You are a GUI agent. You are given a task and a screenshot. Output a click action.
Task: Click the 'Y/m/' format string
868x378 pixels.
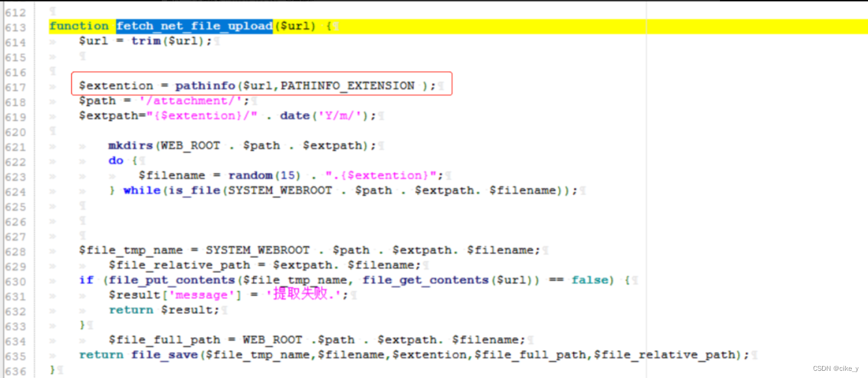(x=339, y=116)
